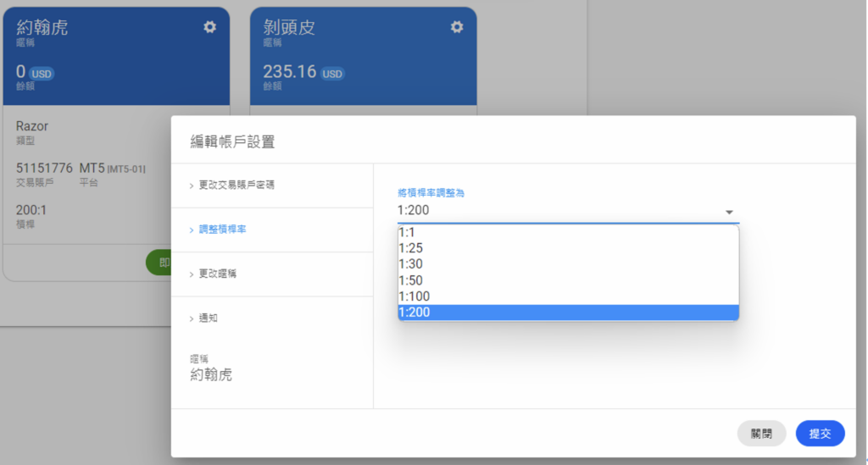Open settings gear on 約翰虎 card
This screenshot has height=465, width=868.
pyautogui.click(x=209, y=27)
